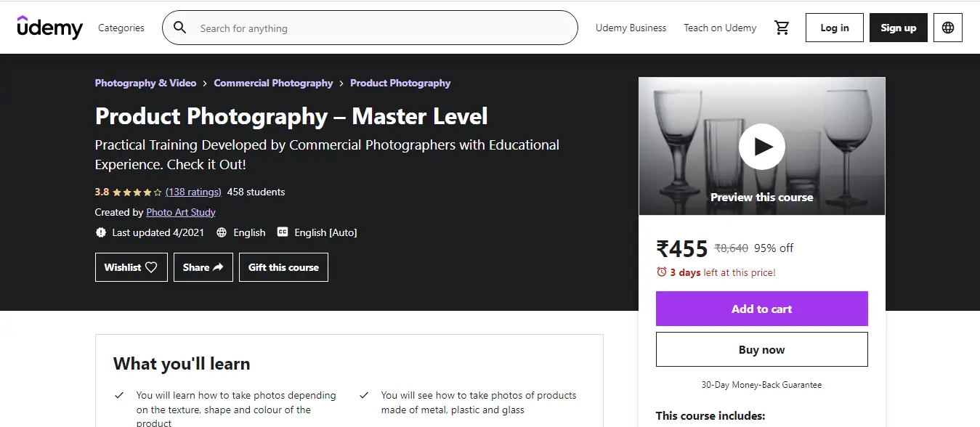This screenshot has height=427, width=980.
Task: Open Teach on Udemy
Action: 720,28
